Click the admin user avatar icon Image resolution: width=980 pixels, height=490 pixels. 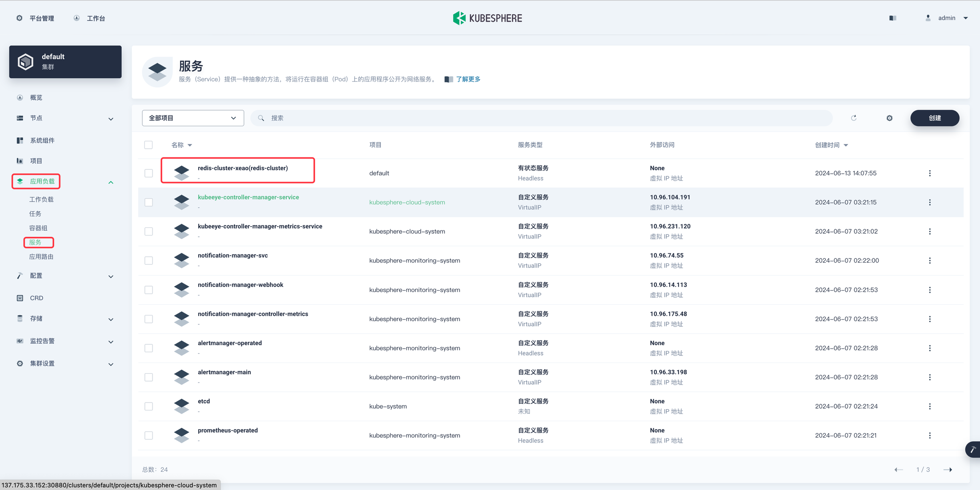[928, 18]
